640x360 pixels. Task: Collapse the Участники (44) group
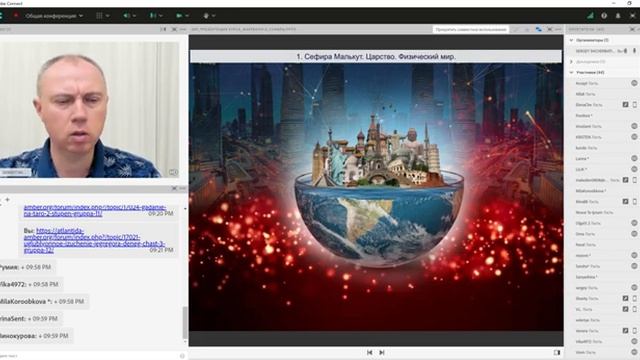point(571,72)
